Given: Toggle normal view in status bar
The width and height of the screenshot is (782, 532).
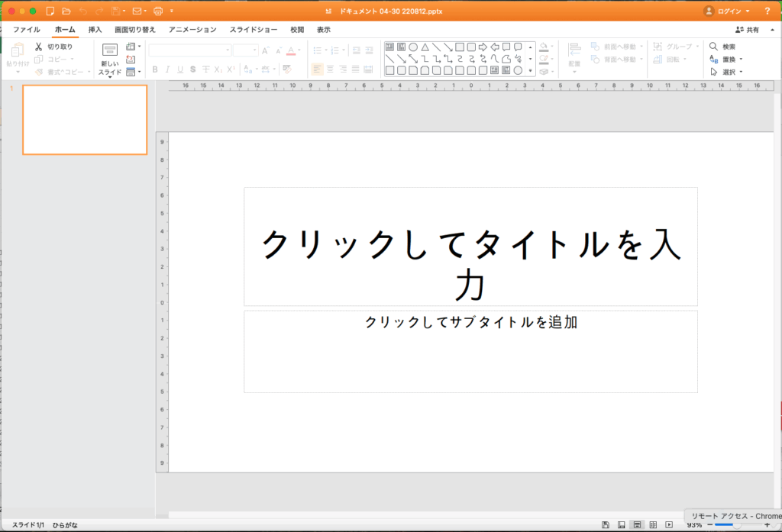Looking at the screenshot, I should 637,525.
